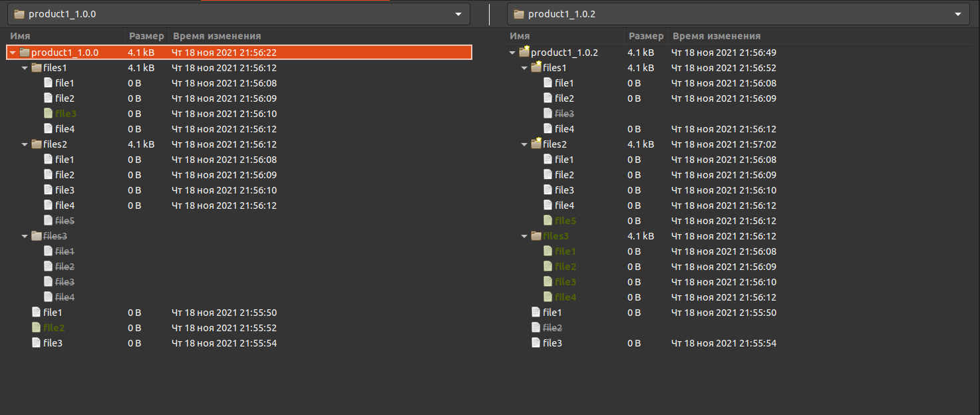Click product1_1.0.0 folder icon in left tree
The height and width of the screenshot is (415, 980).
25,53
